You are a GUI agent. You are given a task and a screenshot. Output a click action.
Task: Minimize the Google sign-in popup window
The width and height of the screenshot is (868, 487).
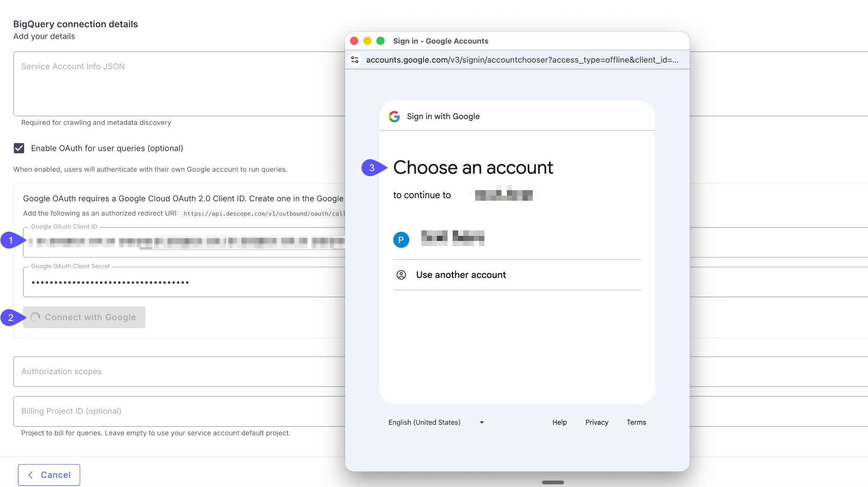(367, 41)
